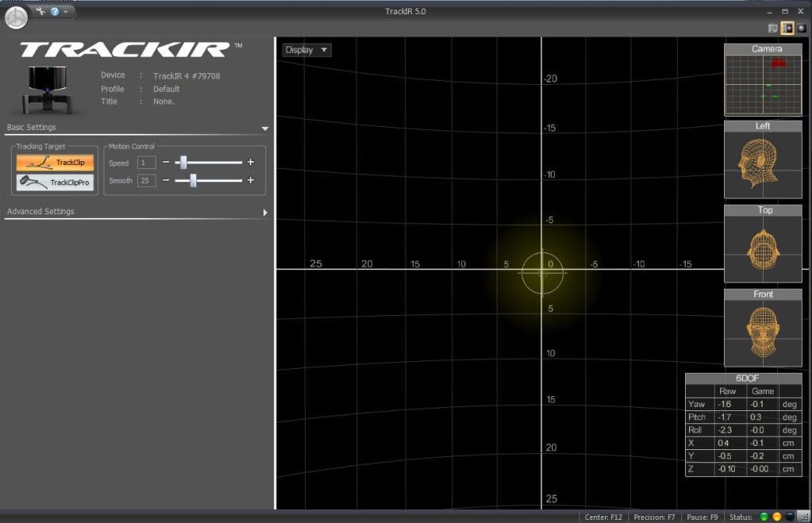
Task: Decrease Smooth with the minus button
Action: (166, 180)
